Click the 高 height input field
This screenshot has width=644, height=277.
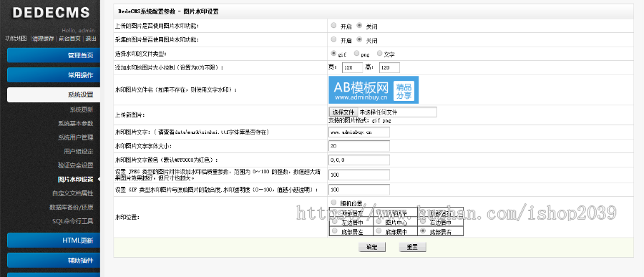(389, 67)
